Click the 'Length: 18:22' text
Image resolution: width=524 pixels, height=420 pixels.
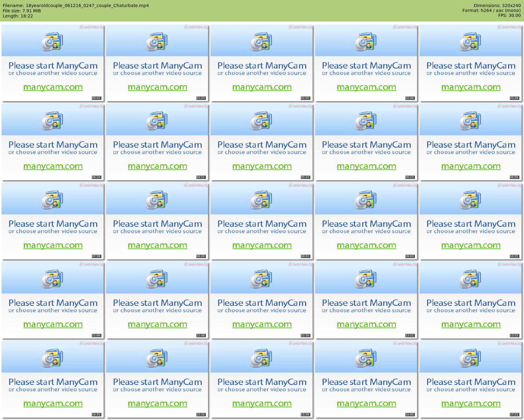point(18,16)
